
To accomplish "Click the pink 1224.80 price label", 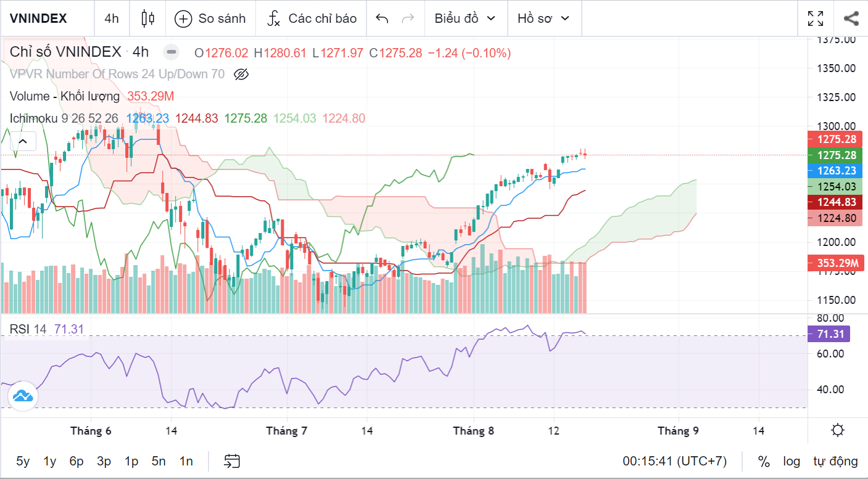I will (x=837, y=218).
